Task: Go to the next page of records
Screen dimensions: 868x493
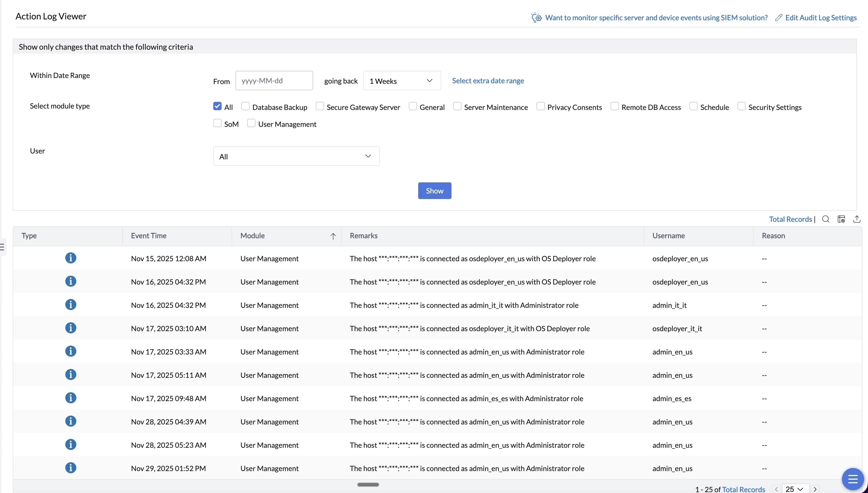Action: point(815,489)
